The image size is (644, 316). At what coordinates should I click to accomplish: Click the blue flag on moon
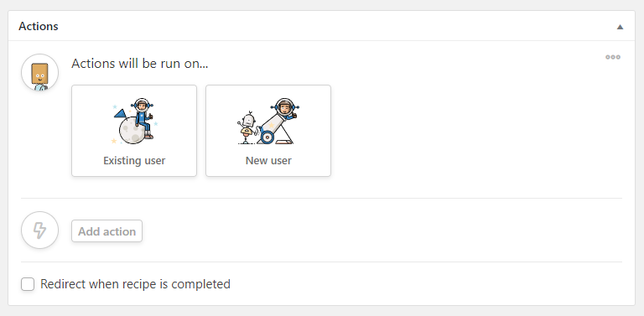(121, 114)
